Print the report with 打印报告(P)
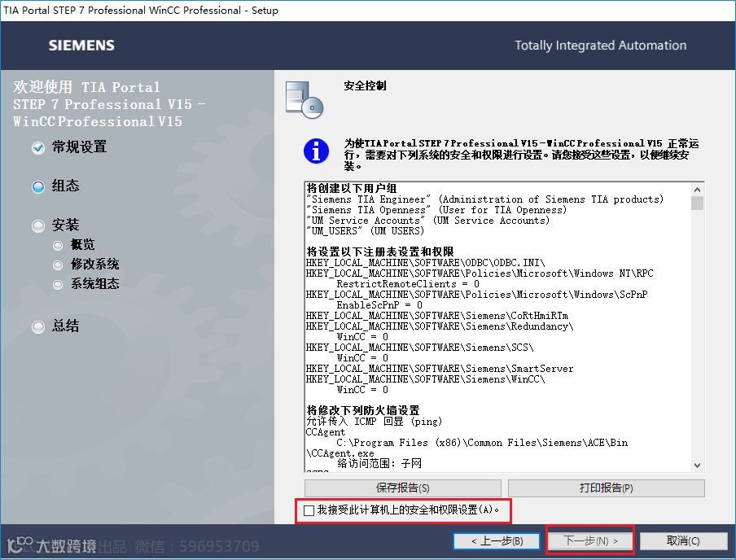This screenshot has height=560, width=736. [x=606, y=488]
